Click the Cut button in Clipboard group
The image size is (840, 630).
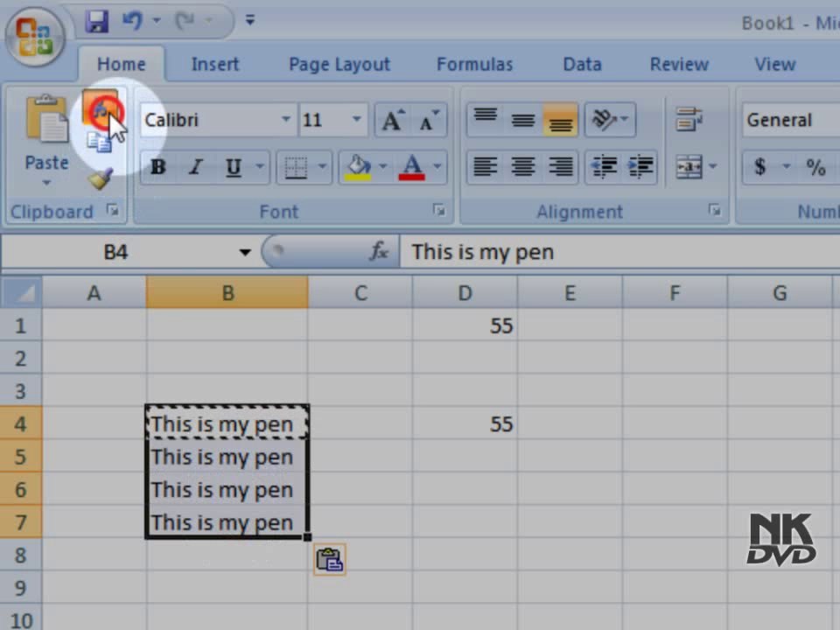[100, 108]
